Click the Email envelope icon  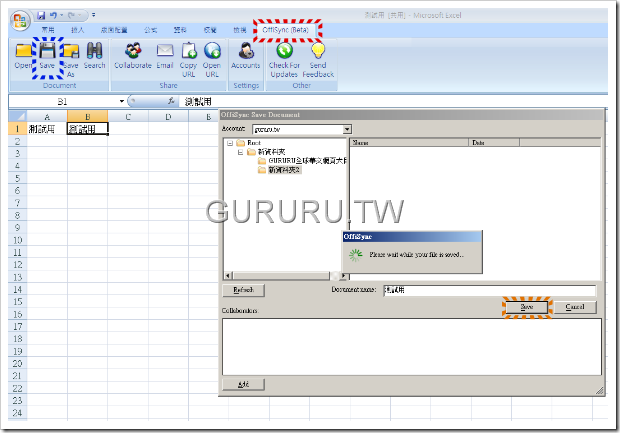tap(165, 51)
